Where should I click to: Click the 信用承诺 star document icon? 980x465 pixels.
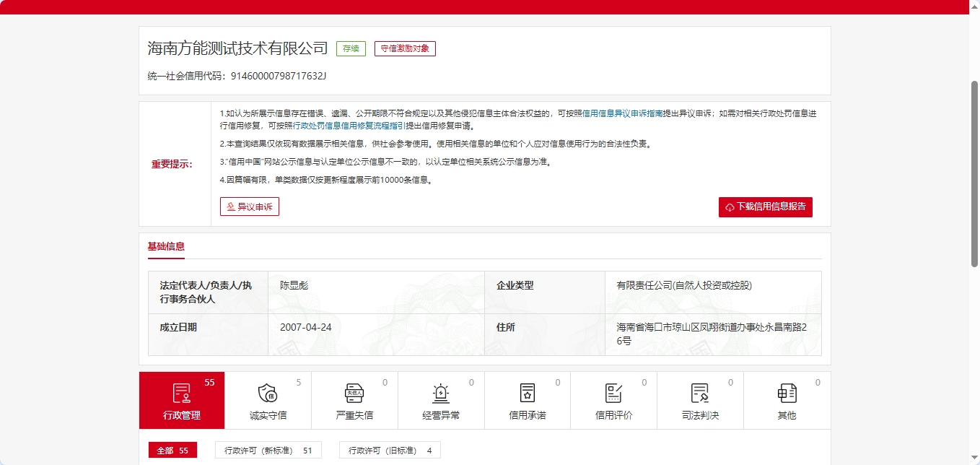[528, 393]
